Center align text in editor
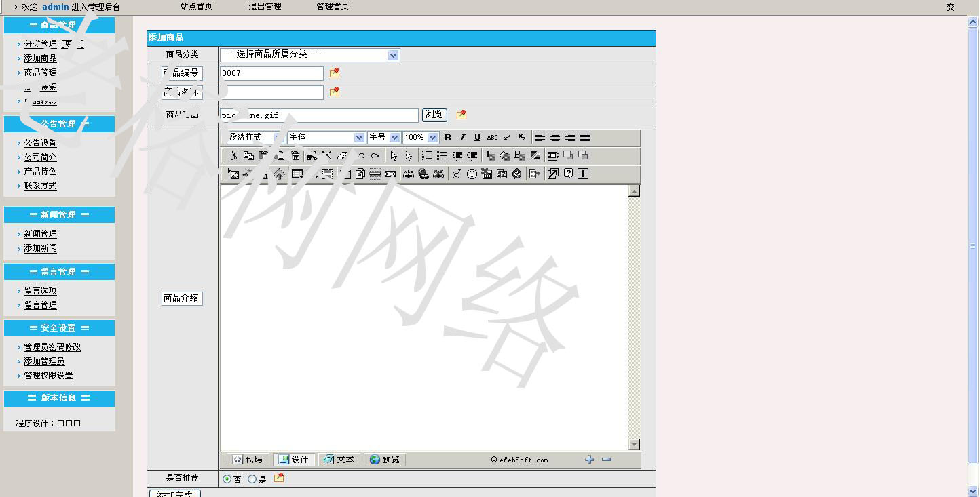This screenshot has height=497, width=980. point(555,138)
